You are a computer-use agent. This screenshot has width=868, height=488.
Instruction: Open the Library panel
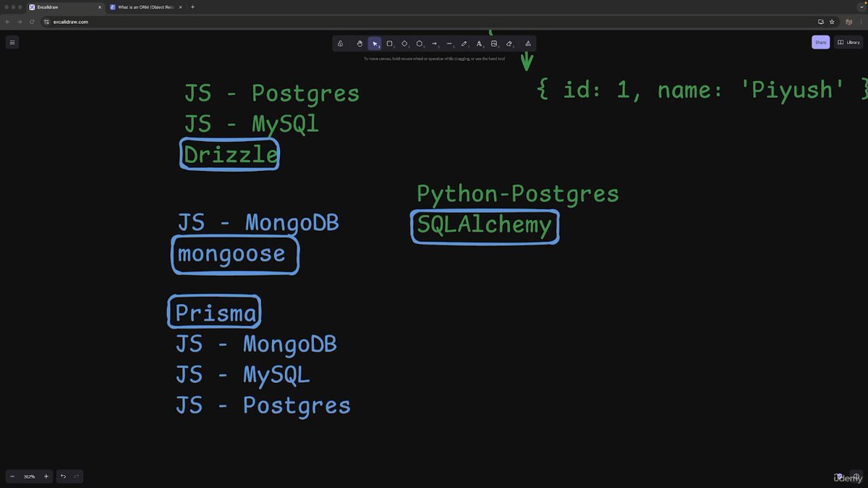(848, 42)
